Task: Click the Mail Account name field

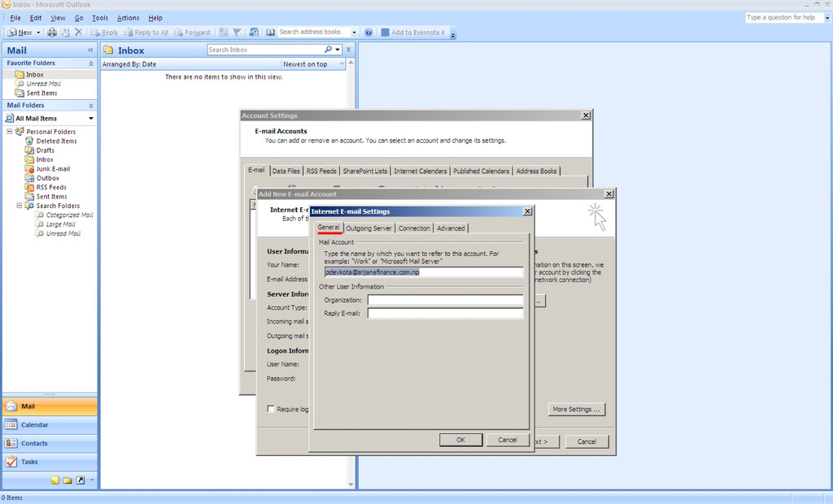Action: (x=423, y=272)
